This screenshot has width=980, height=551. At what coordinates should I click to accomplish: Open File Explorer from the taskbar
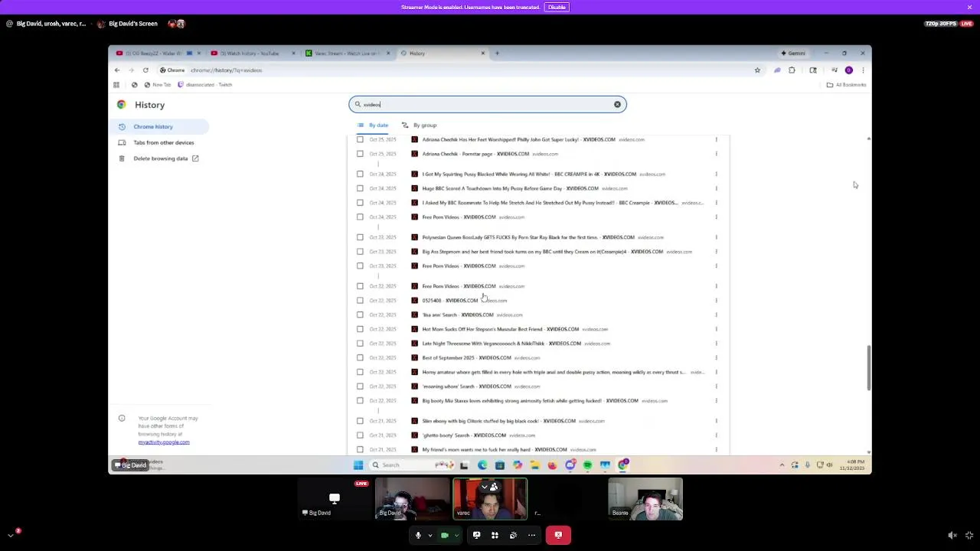click(534, 465)
